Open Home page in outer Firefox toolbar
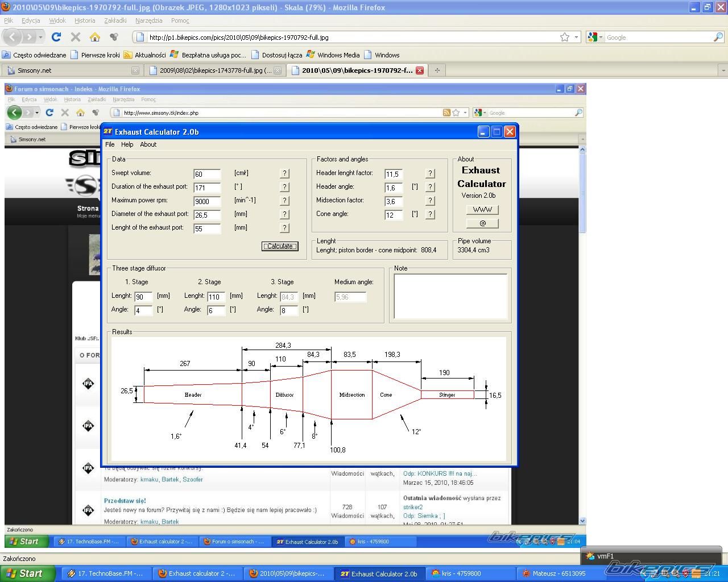The image size is (728, 582). (x=94, y=37)
